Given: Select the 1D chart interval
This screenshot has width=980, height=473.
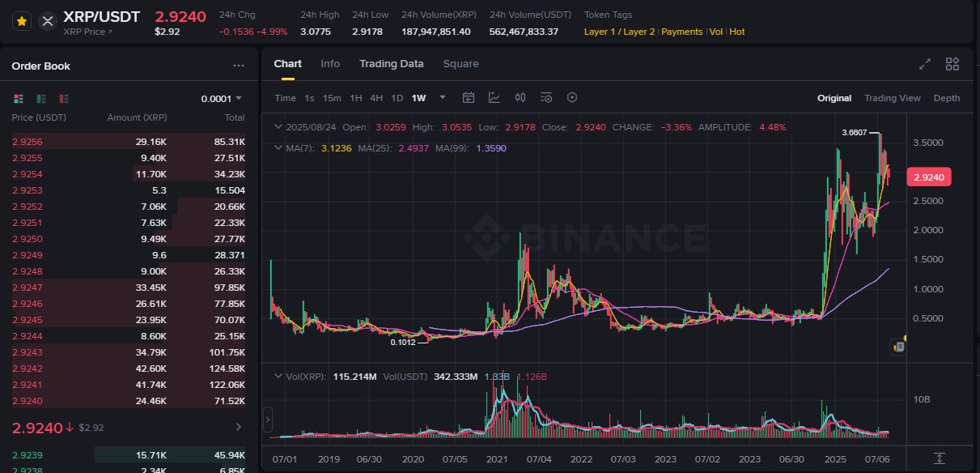Looking at the screenshot, I should [x=397, y=98].
